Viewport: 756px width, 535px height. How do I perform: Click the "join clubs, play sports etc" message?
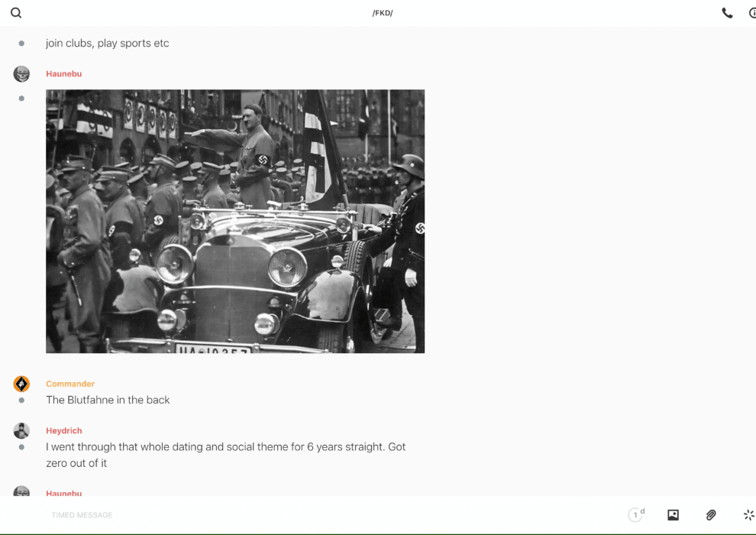tap(107, 44)
